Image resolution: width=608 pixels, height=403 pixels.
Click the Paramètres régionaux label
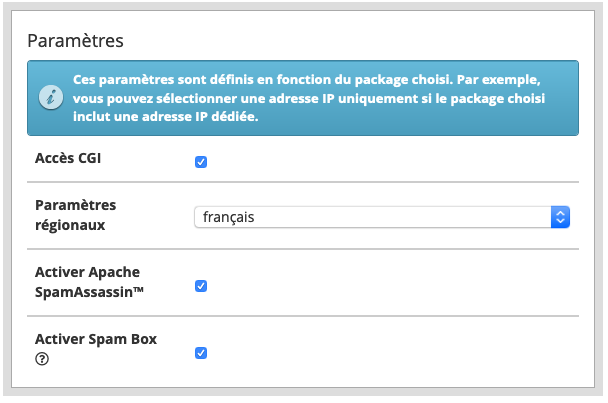(76, 215)
